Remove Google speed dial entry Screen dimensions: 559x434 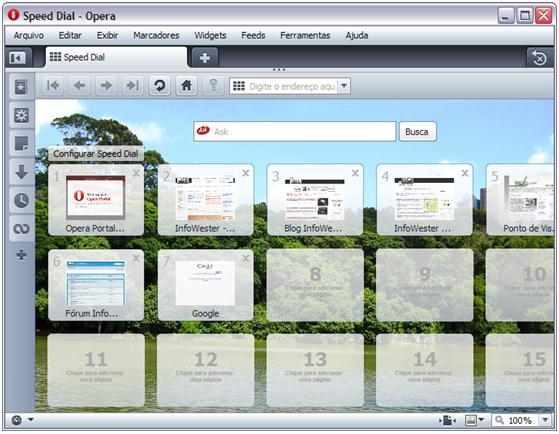click(246, 258)
